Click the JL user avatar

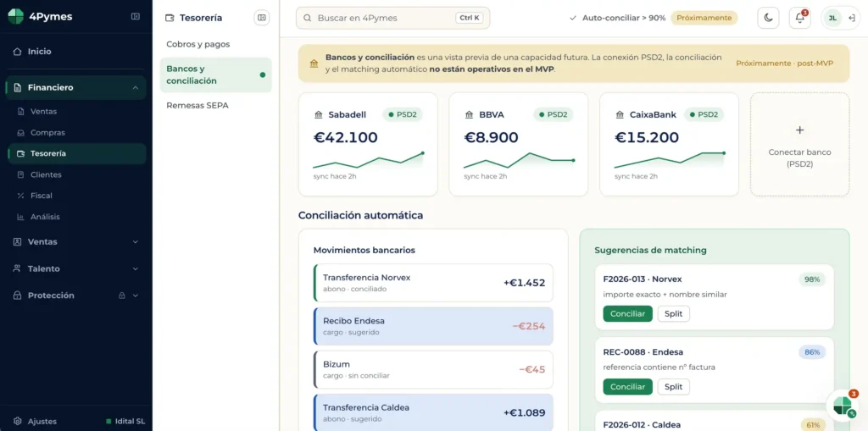click(x=832, y=19)
